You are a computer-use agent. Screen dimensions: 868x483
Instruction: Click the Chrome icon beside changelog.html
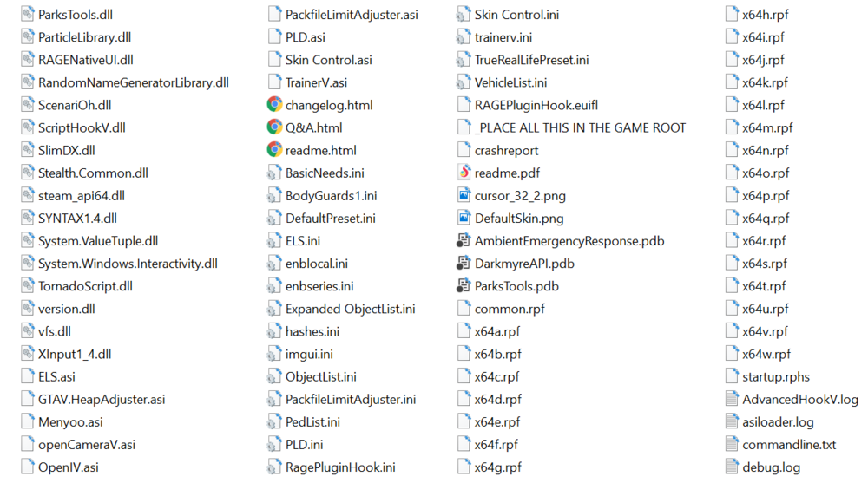click(274, 105)
